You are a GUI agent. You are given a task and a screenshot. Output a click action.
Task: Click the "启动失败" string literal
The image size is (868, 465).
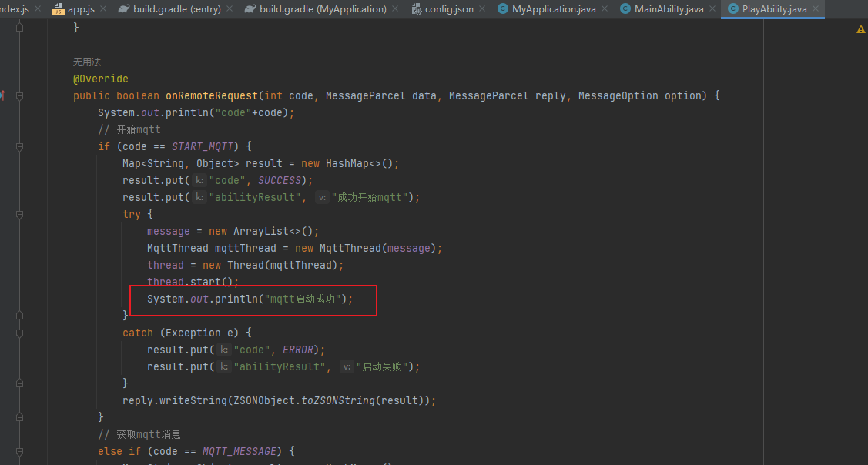pos(382,366)
